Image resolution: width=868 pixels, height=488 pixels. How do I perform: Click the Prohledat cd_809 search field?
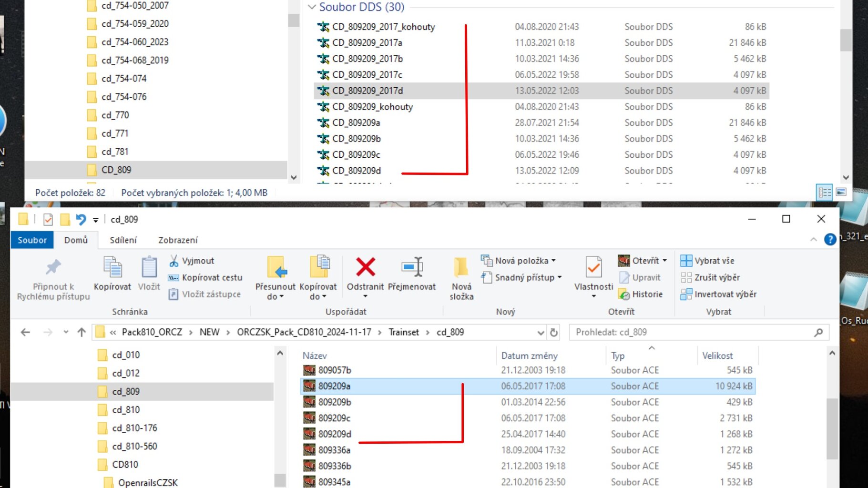pos(691,333)
